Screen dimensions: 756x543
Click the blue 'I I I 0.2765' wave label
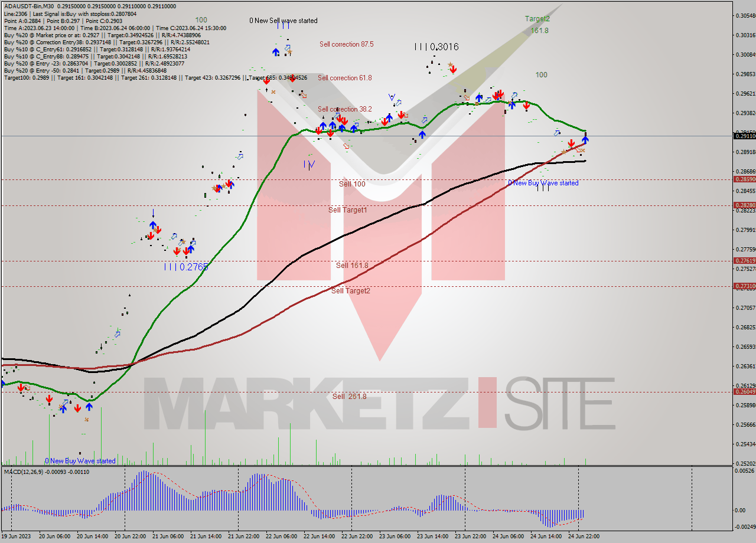186,267
